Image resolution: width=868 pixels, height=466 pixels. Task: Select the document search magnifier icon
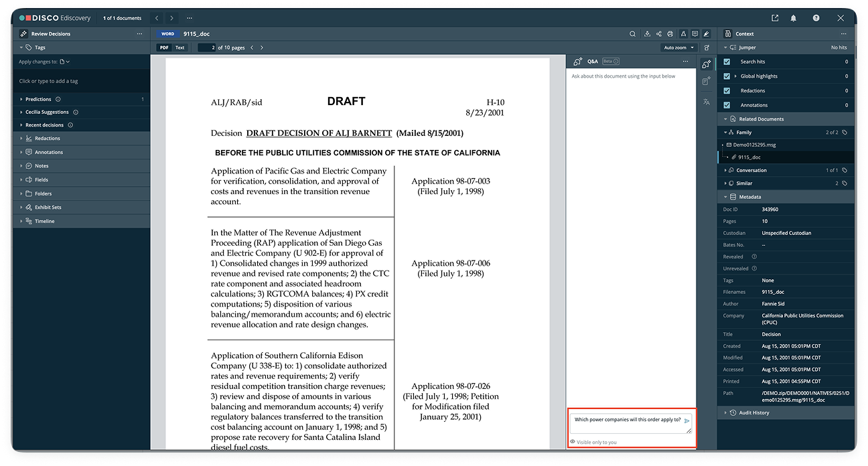pos(632,33)
